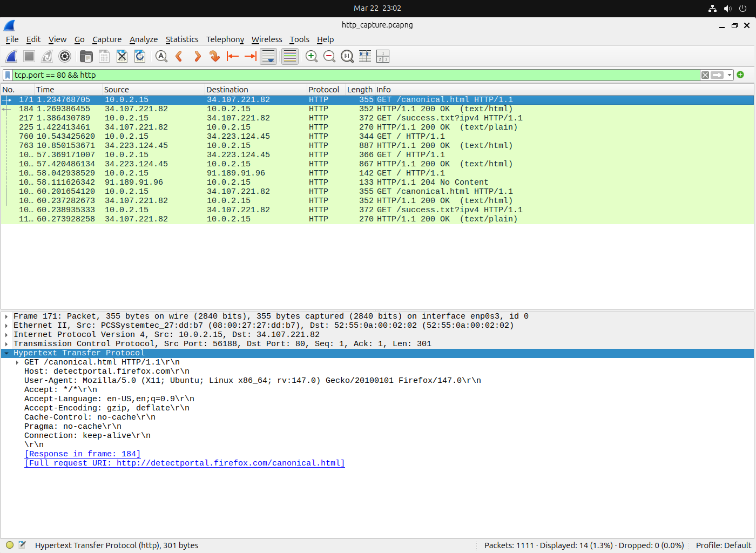Start capturing packets with the shark fin icon
The width and height of the screenshot is (756, 553).
[x=11, y=56]
